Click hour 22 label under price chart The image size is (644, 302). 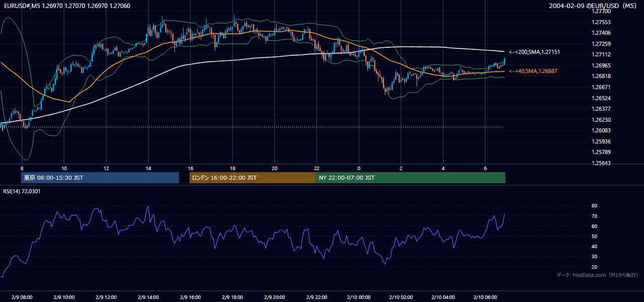[x=316, y=168]
